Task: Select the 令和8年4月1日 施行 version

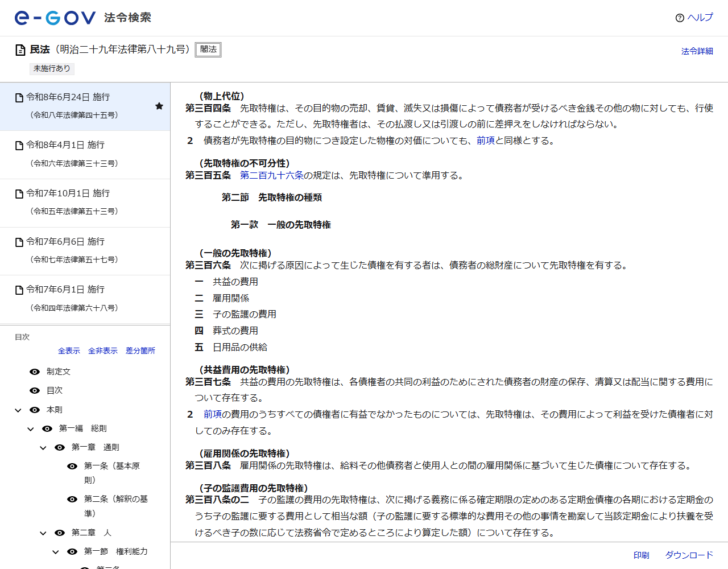Action: tap(85, 155)
